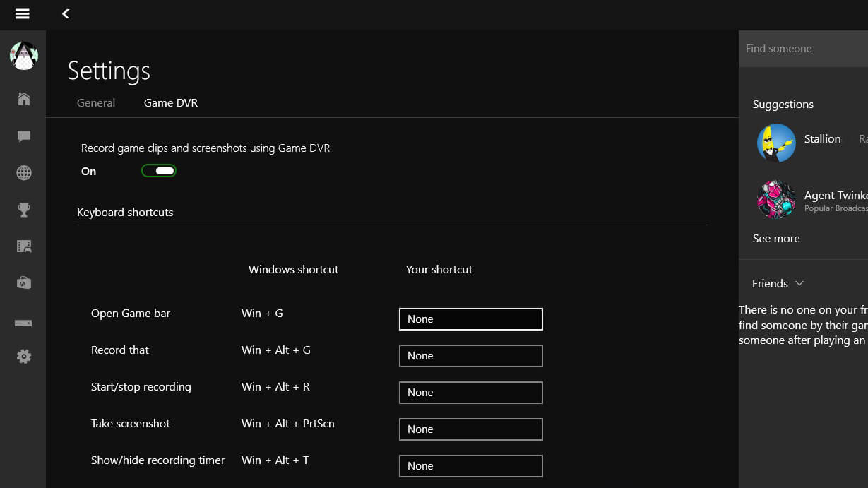
Task: Open the Home icon in sidebar
Action: [23, 98]
